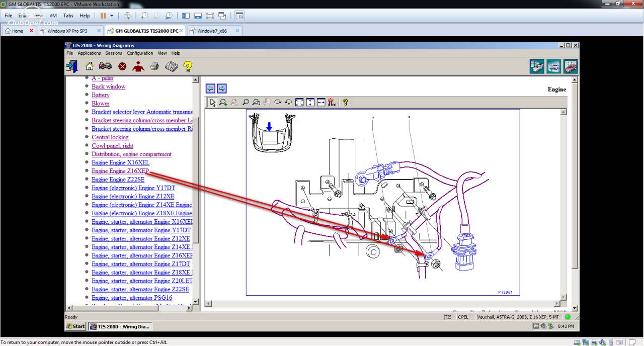Open the Central locking link

tap(110, 137)
